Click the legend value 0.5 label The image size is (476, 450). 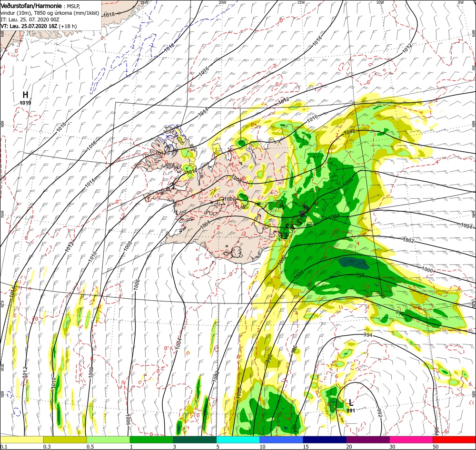coord(90,447)
